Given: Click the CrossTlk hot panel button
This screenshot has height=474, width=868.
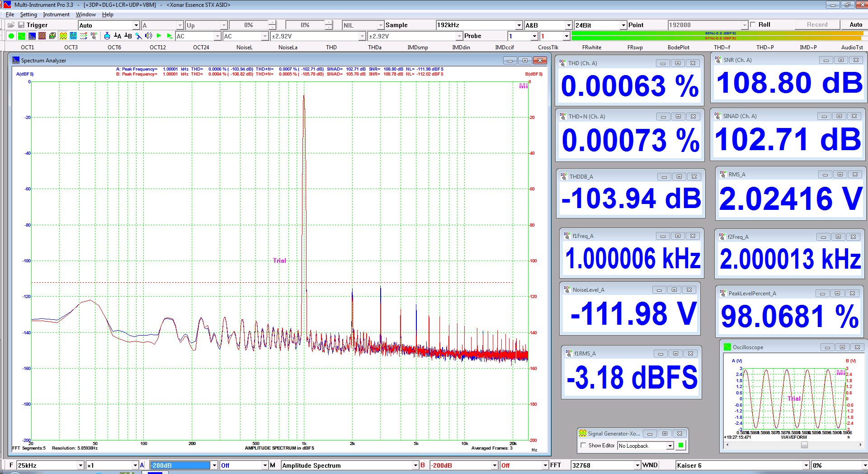Looking at the screenshot, I should click(x=548, y=47).
